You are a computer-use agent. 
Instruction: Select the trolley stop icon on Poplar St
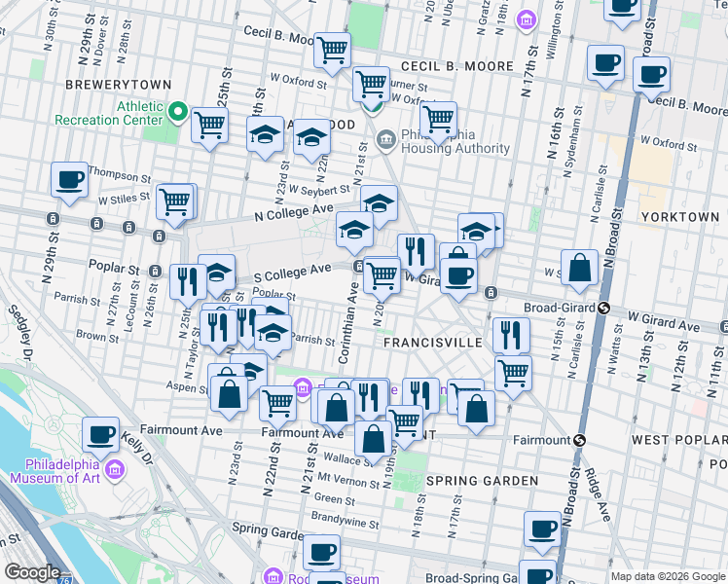point(156,272)
